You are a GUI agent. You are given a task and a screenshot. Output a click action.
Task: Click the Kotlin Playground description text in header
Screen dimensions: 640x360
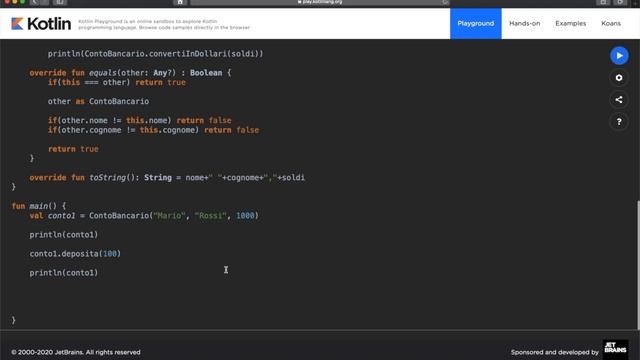(x=164, y=24)
